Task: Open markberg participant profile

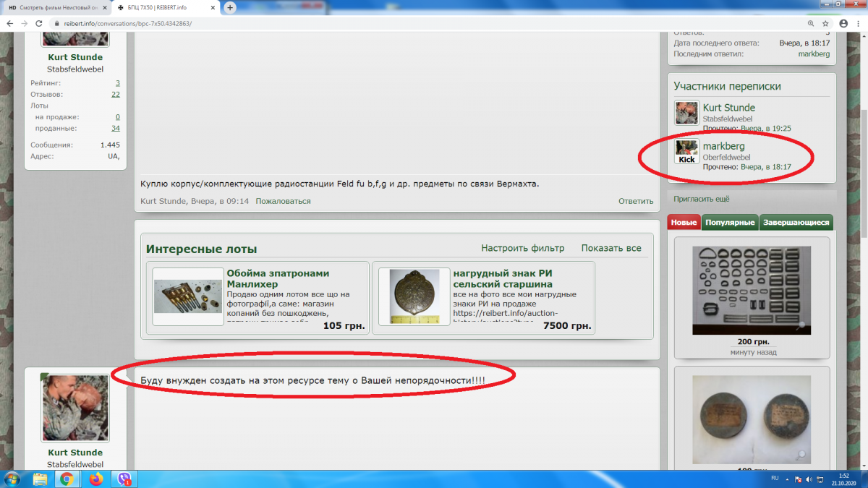Action: click(723, 146)
